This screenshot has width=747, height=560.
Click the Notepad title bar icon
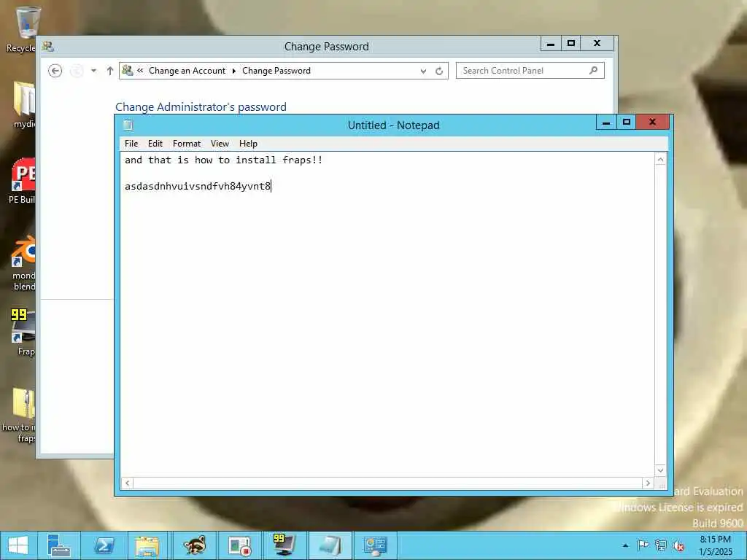128,125
